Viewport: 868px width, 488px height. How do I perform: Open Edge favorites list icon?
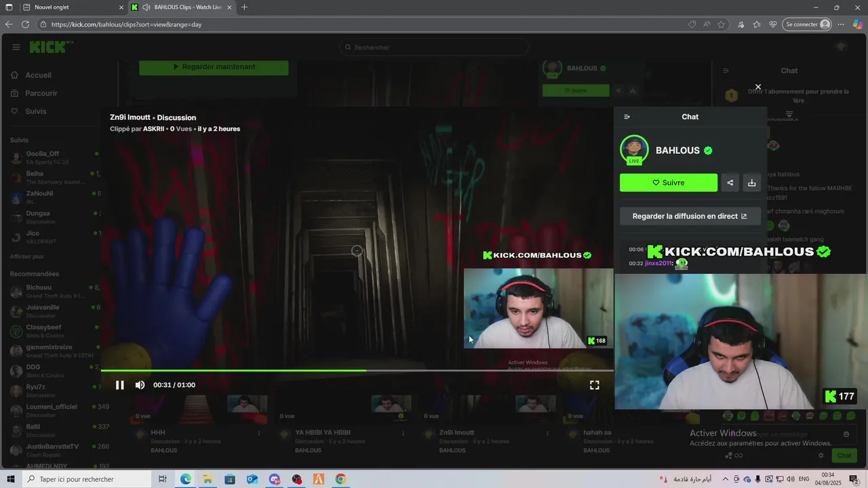click(757, 24)
